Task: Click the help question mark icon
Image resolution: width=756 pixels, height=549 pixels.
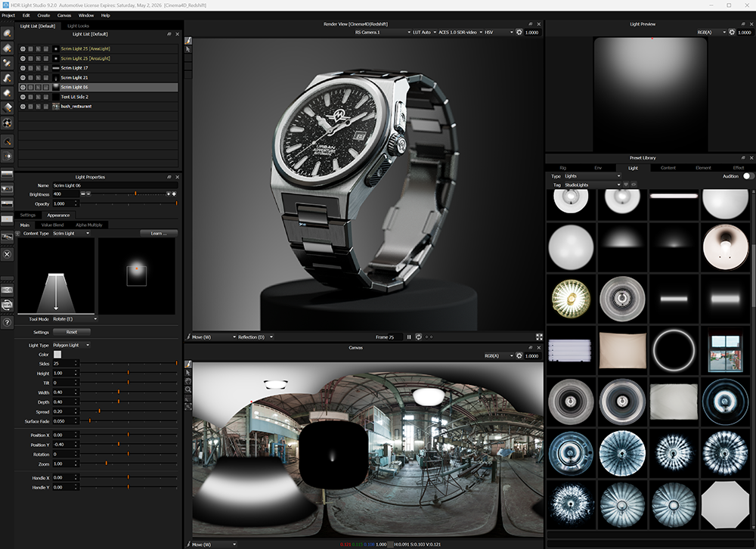Action: tap(7, 323)
